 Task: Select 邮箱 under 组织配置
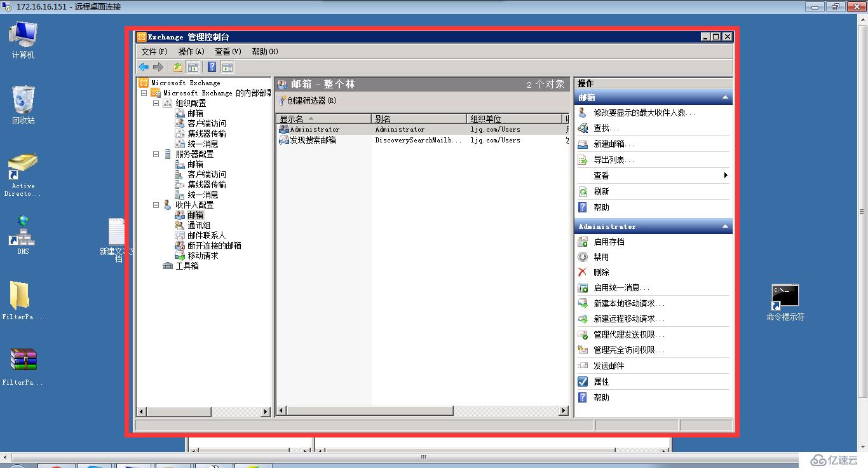(x=195, y=113)
